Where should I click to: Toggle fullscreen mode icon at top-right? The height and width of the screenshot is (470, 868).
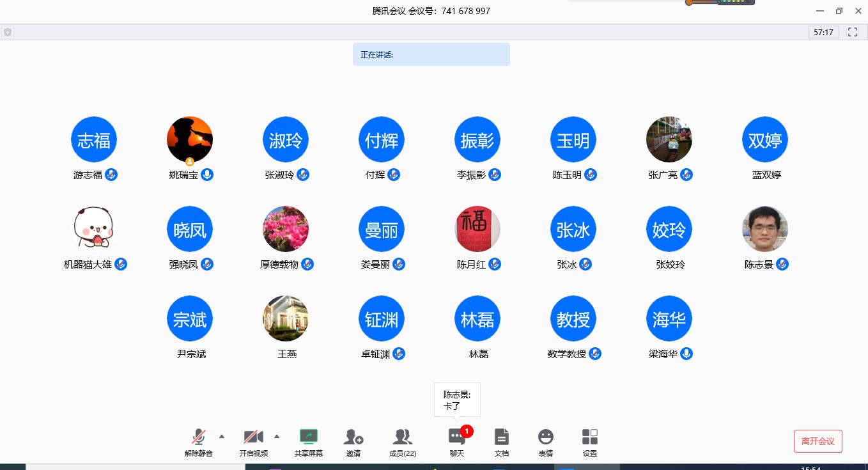[853, 32]
